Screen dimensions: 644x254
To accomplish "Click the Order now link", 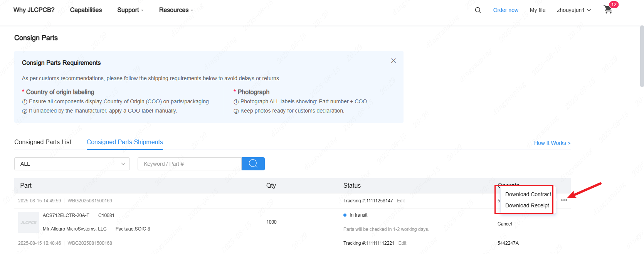I will tap(506, 10).
